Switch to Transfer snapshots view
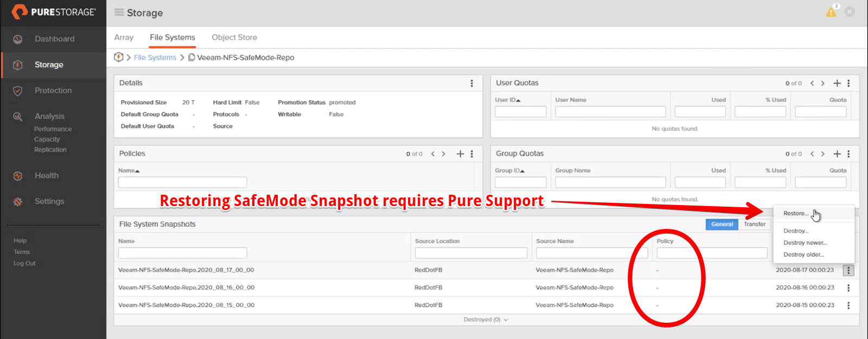 coord(755,224)
